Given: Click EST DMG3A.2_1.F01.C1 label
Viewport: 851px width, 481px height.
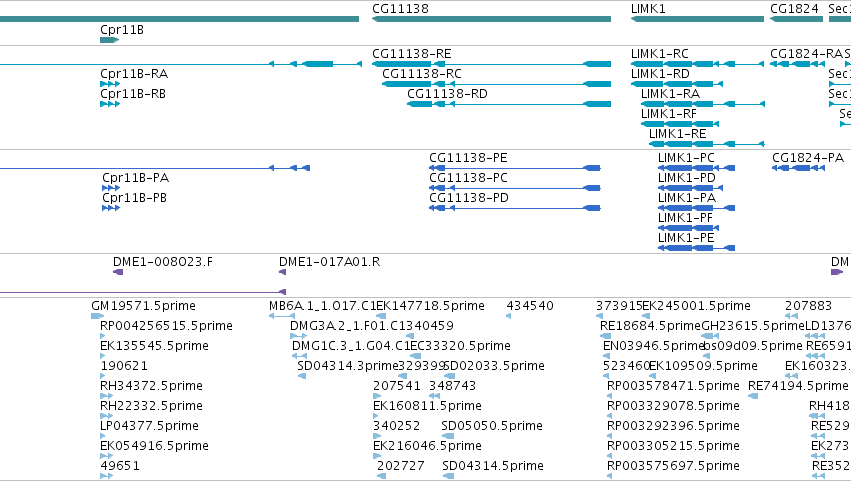Looking at the screenshot, I should click(x=348, y=326).
